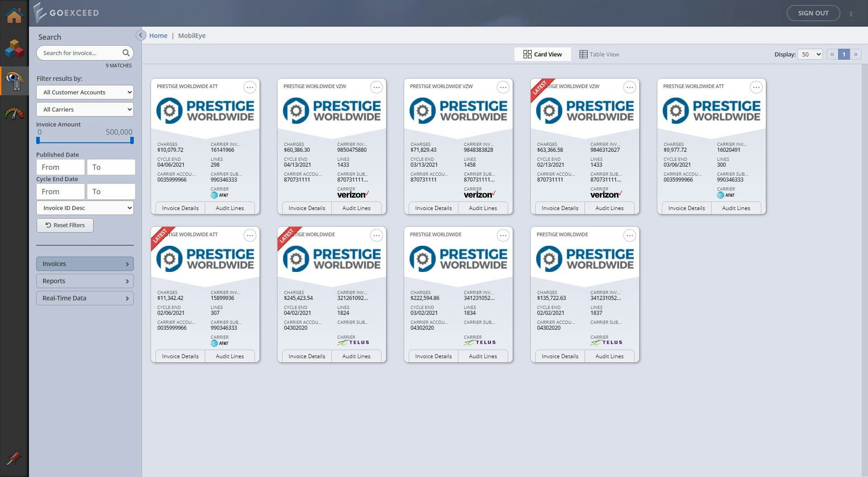Go to the next page with double-right arrow
The width and height of the screenshot is (868, 477).
click(855, 54)
